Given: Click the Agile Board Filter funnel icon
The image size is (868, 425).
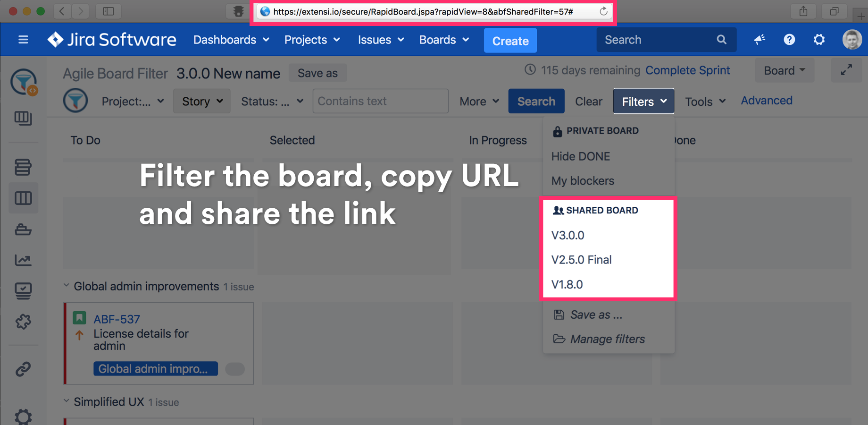Looking at the screenshot, I should point(75,101).
